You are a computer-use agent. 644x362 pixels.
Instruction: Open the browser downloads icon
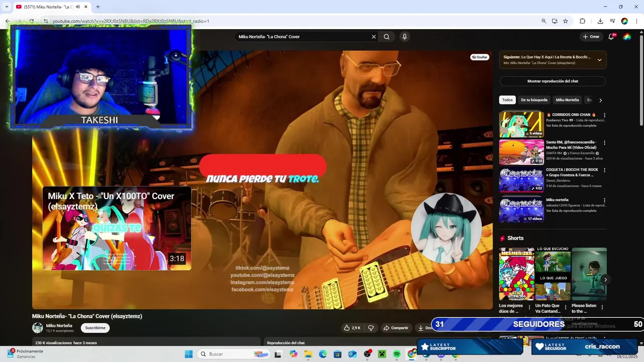600,21
